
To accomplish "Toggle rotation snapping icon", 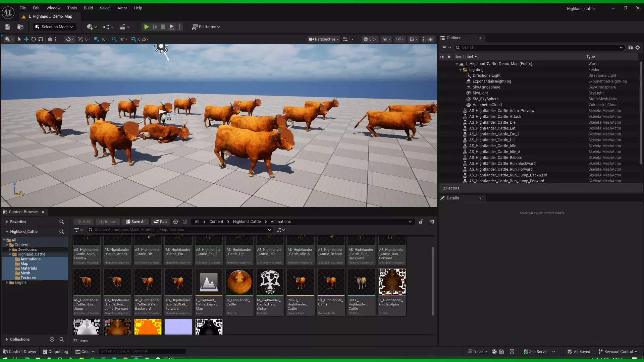I will 114,39.
